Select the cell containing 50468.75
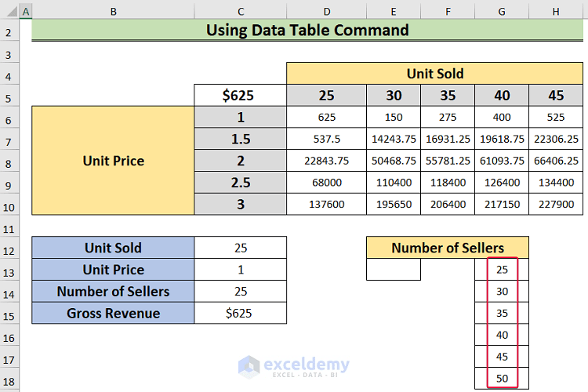588x392 pixels. (x=394, y=161)
